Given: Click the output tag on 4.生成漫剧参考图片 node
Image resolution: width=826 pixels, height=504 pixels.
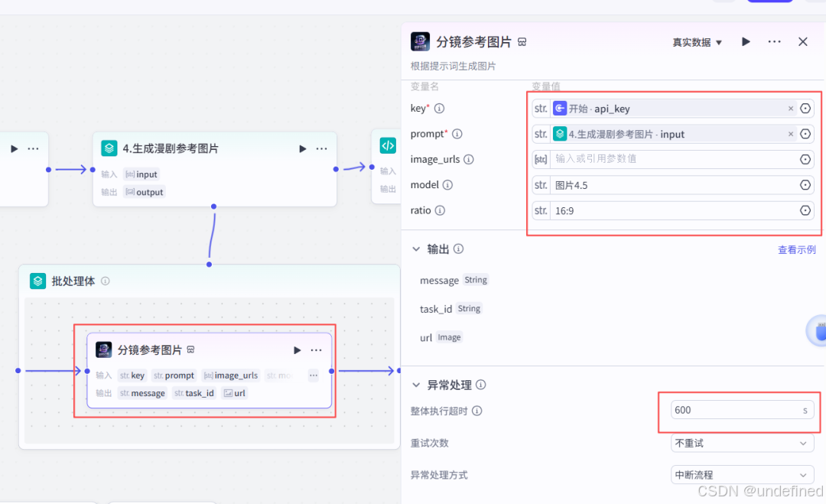Looking at the screenshot, I should tap(145, 192).
